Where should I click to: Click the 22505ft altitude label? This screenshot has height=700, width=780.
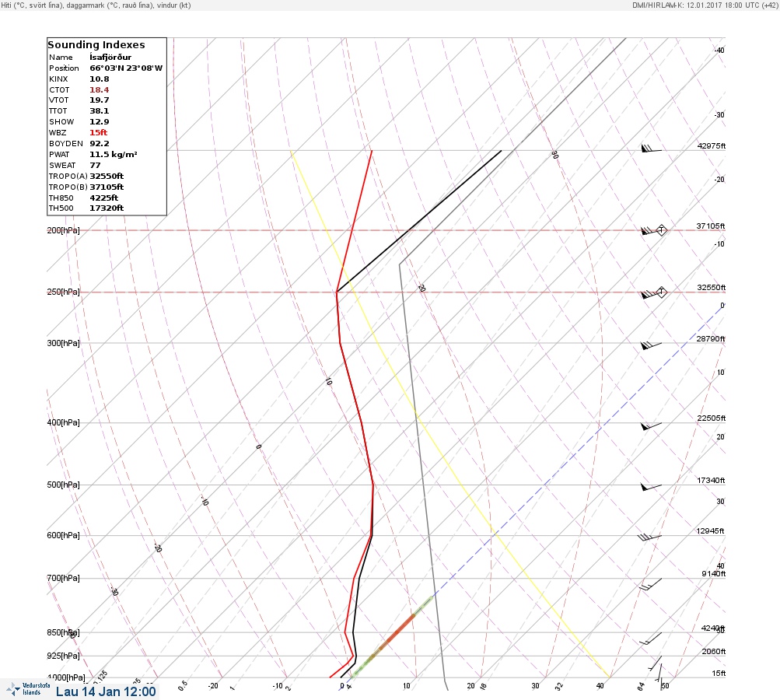712,418
